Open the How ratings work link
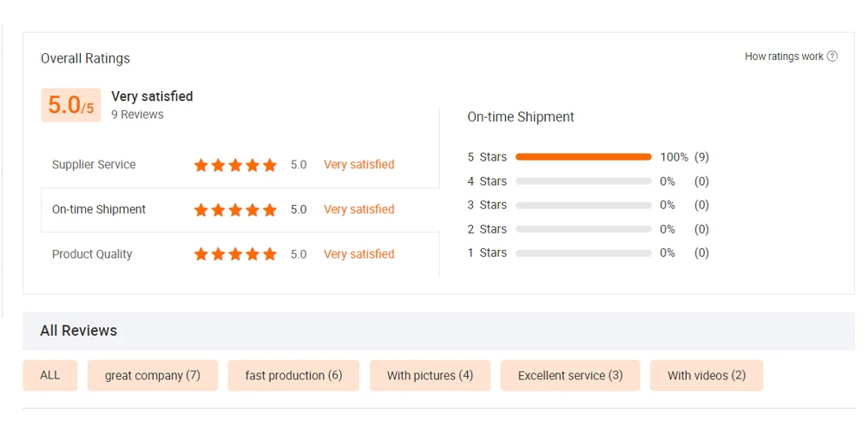 pyautogui.click(x=784, y=56)
